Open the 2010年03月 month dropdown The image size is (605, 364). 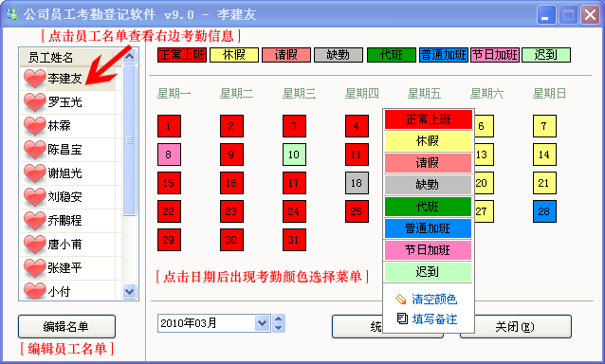262,323
